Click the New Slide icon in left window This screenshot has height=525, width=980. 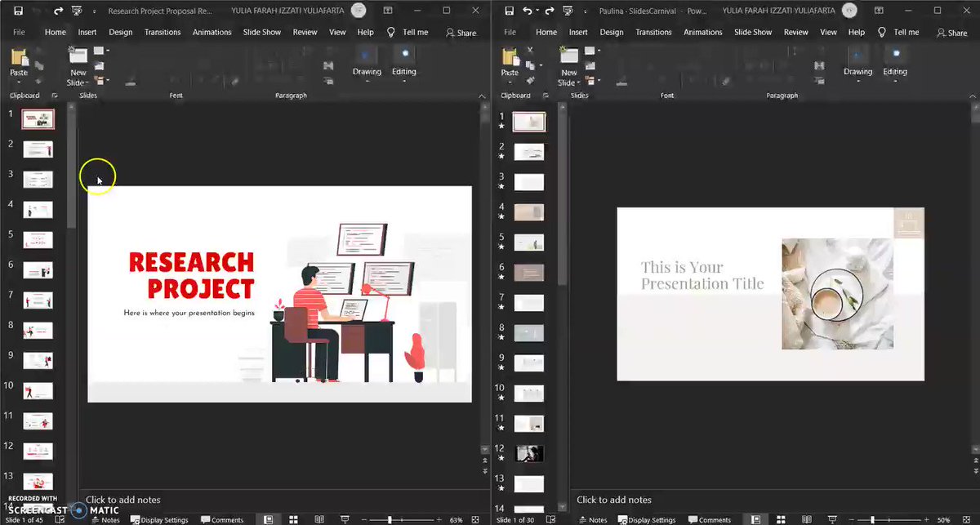click(x=78, y=56)
